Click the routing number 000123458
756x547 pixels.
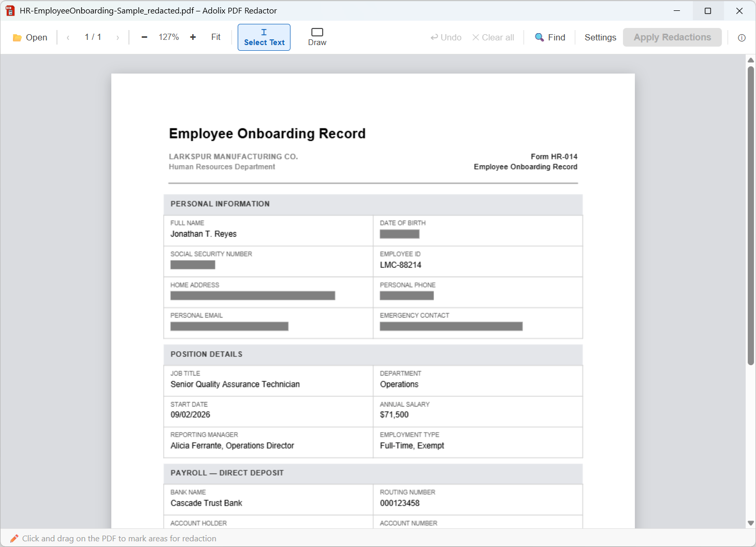click(400, 503)
